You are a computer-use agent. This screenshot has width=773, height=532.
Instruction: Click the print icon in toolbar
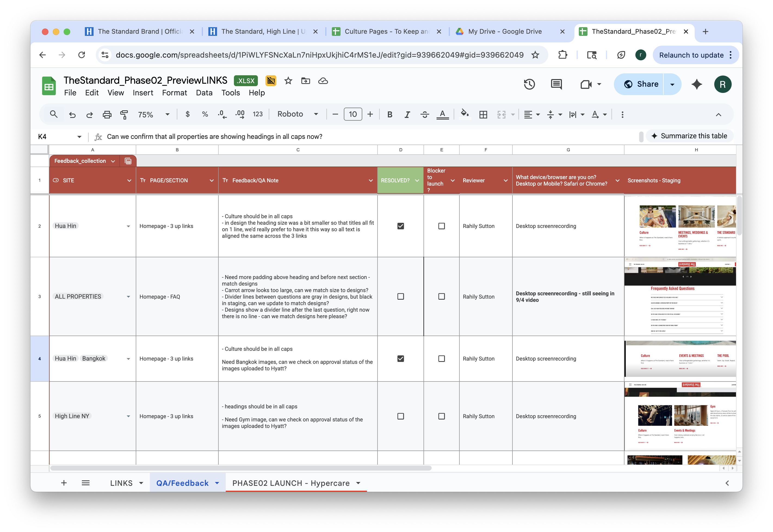click(x=107, y=115)
